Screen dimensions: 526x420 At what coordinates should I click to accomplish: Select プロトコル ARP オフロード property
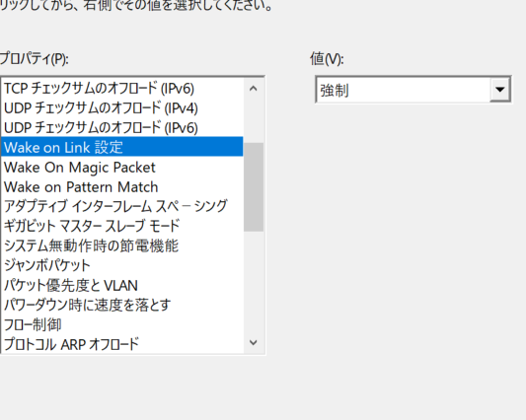coord(122,344)
